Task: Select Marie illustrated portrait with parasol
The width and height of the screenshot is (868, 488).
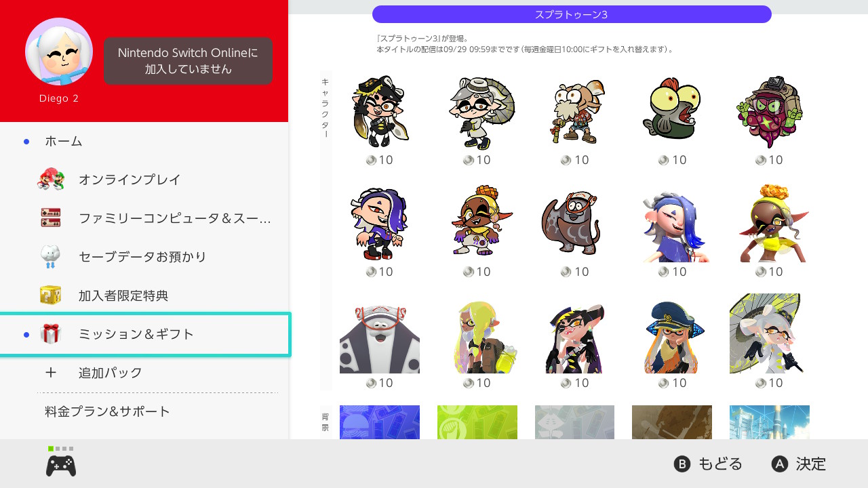Action: click(770, 333)
